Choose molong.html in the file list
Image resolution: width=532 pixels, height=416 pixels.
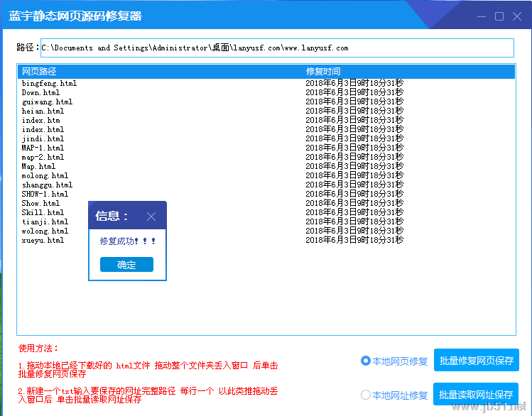(x=45, y=176)
